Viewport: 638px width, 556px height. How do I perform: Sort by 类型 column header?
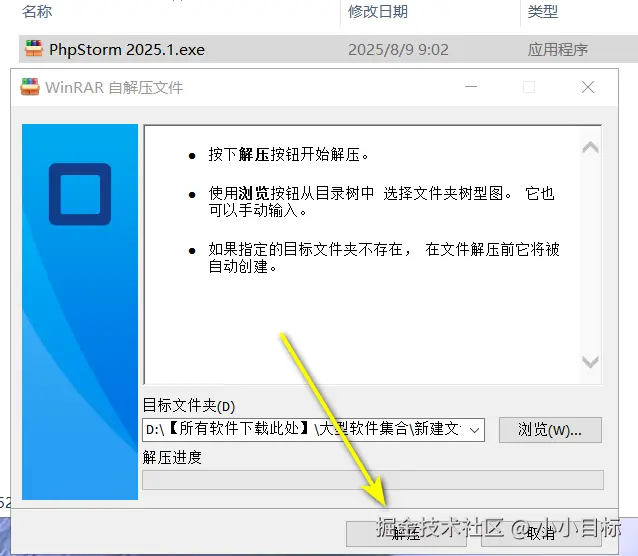542,11
